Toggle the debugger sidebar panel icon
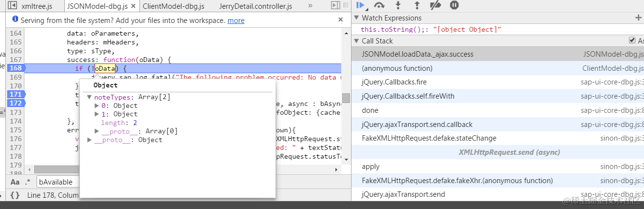 pos(335,5)
